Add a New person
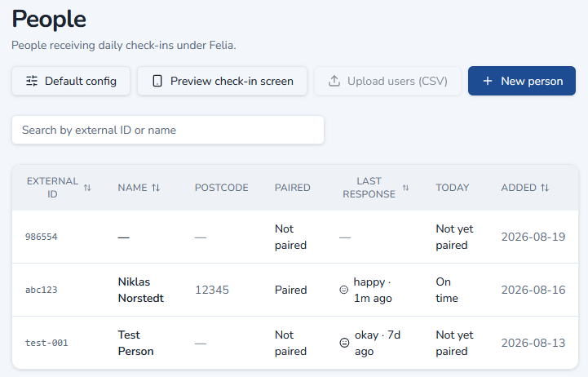The image size is (588, 377). [522, 81]
